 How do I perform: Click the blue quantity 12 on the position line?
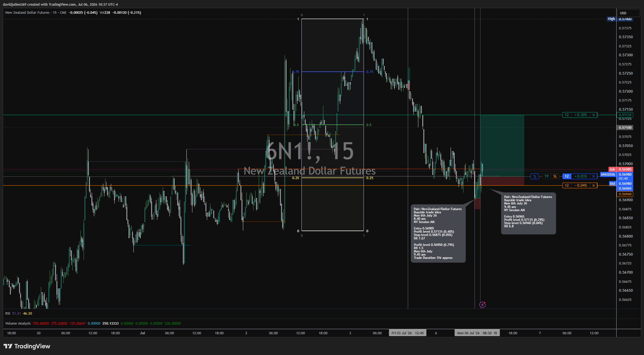tap(567, 176)
